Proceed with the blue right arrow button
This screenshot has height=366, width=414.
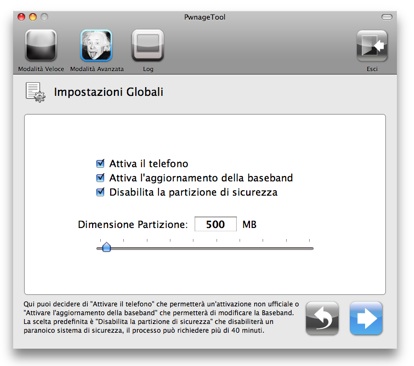pyautogui.click(x=366, y=318)
